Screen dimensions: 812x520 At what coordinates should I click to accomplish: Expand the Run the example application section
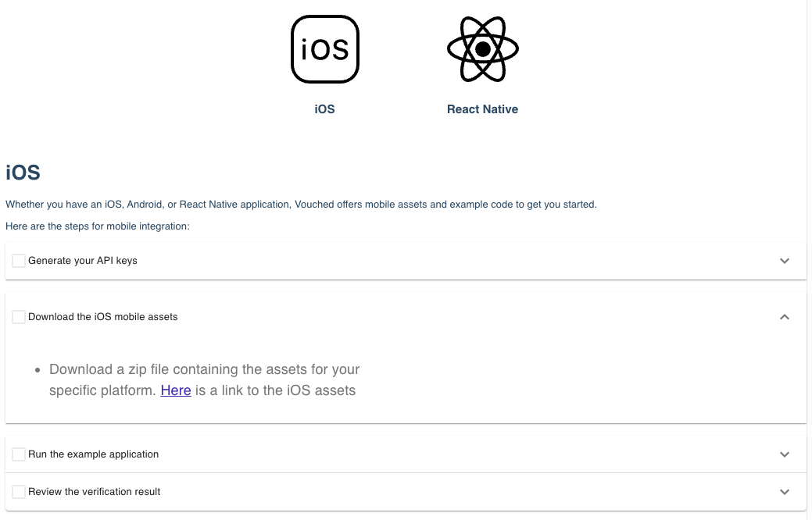tap(785, 454)
